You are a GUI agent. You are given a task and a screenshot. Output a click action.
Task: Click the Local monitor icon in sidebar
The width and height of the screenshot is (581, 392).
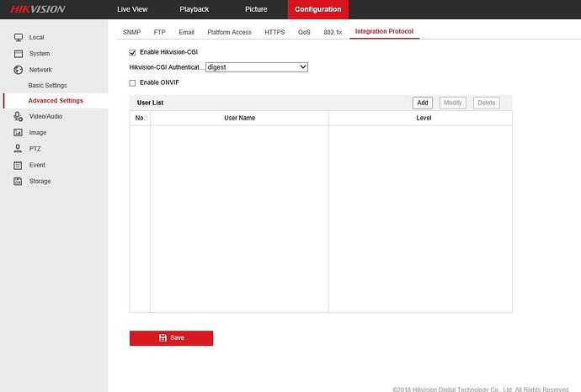pyautogui.click(x=18, y=37)
